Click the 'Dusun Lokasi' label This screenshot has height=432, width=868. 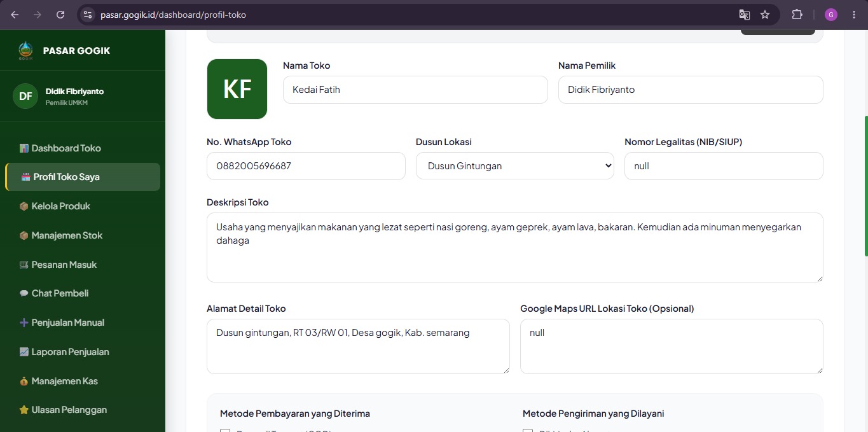click(444, 142)
